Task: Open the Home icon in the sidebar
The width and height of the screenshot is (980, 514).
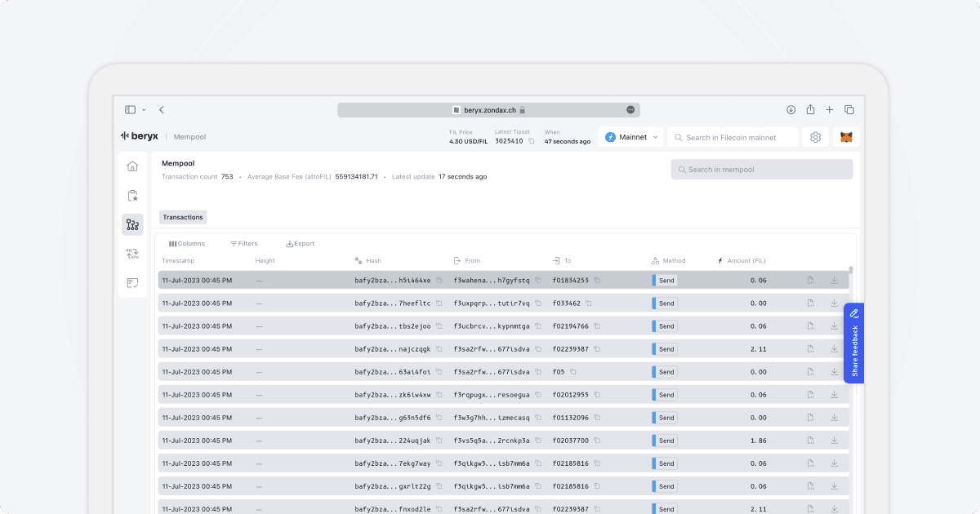Action: 132,166
